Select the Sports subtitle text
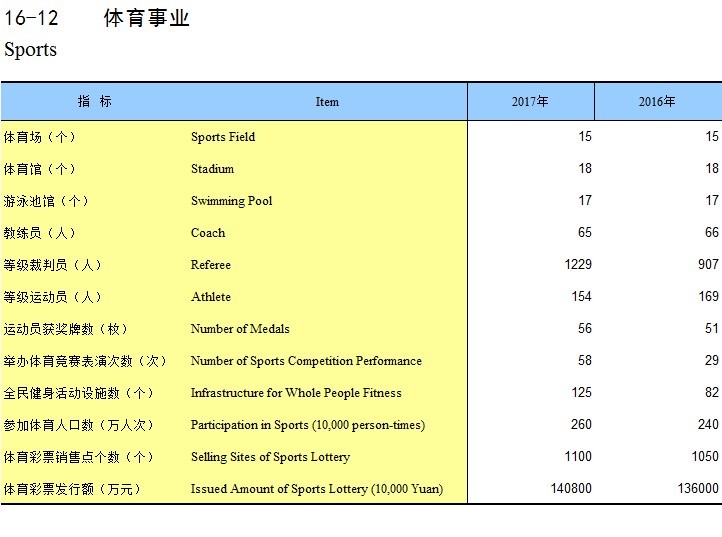 click(31, 50)
